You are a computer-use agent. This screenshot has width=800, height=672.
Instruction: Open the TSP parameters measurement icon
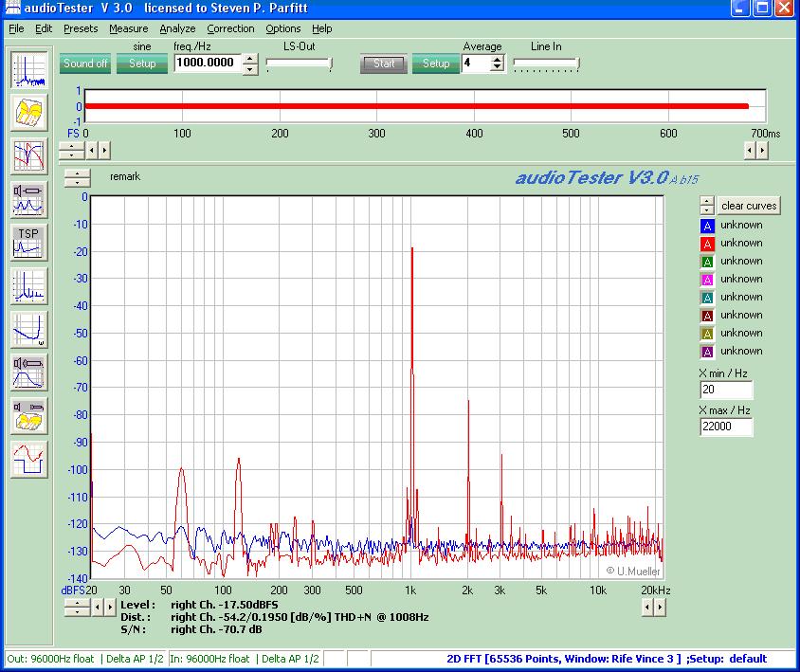[x=29, y=243]
